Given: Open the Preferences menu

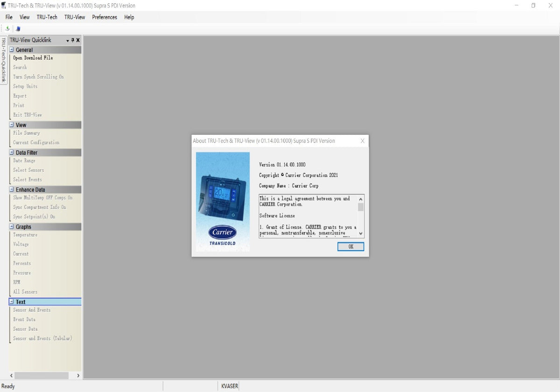Looking at the screenshot, I should 105,17.
